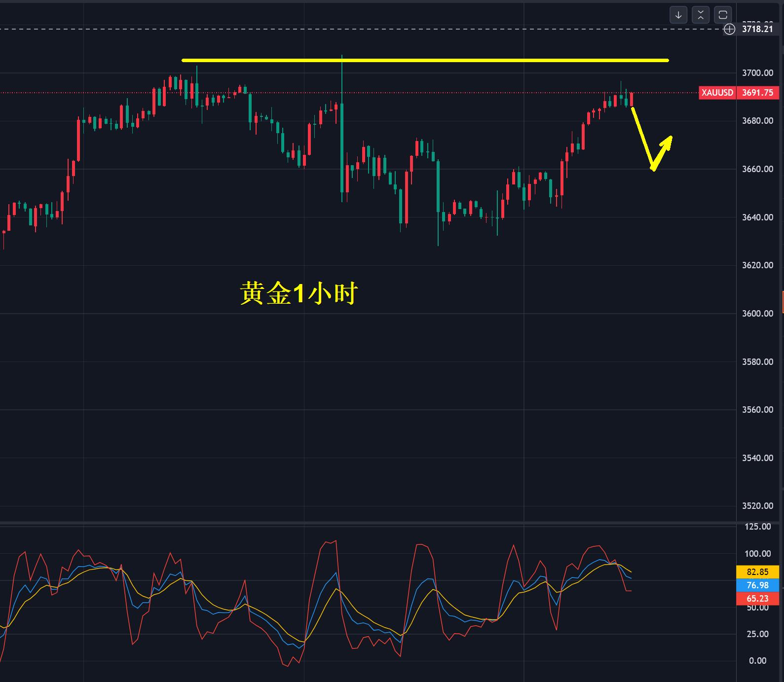This screenshot has height=682, width=784.
Task: Click the divider between price and oscillator panes
Action: [x=368, y=522]
